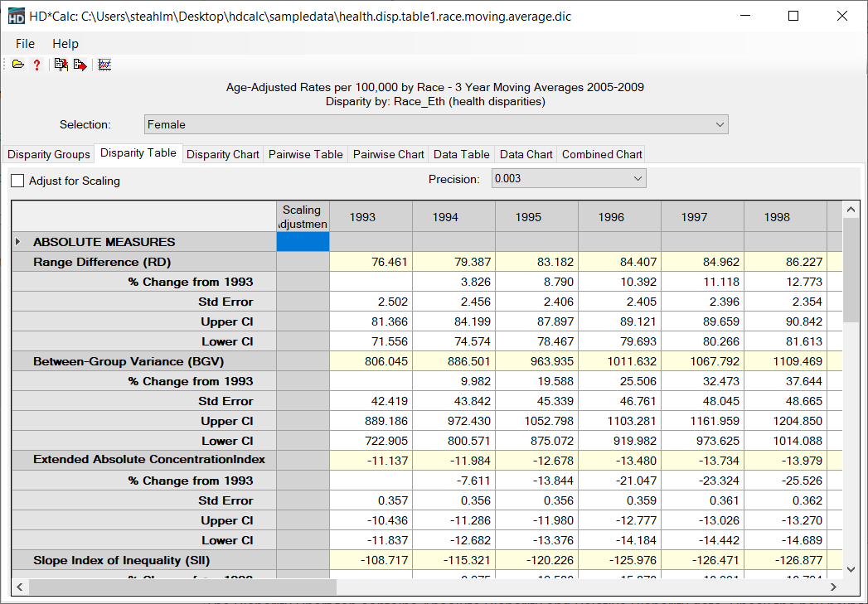Open the File menu

click(24, 43)
